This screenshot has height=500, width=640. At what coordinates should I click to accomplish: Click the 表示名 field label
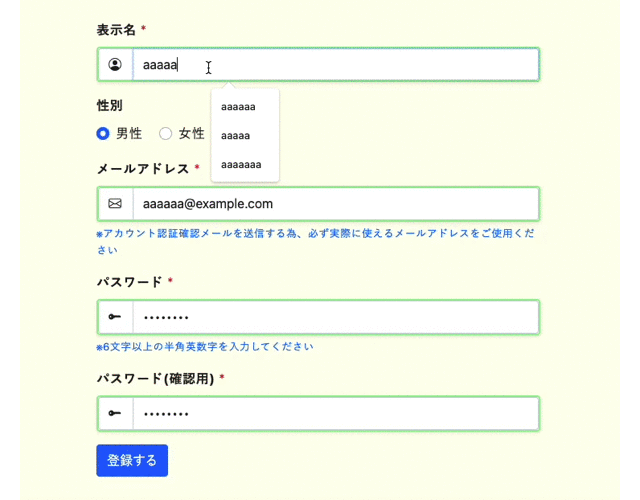116,30
